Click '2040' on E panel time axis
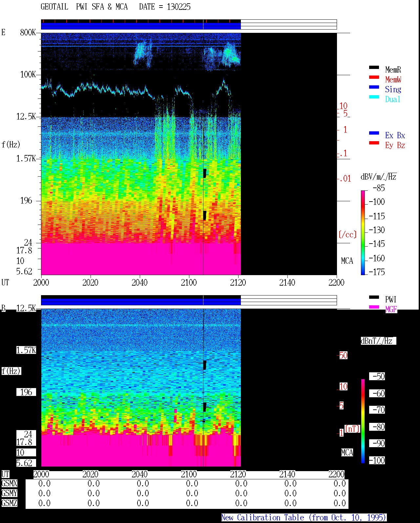420x523 pixels. pyautogui.click(x=139, y=282)
